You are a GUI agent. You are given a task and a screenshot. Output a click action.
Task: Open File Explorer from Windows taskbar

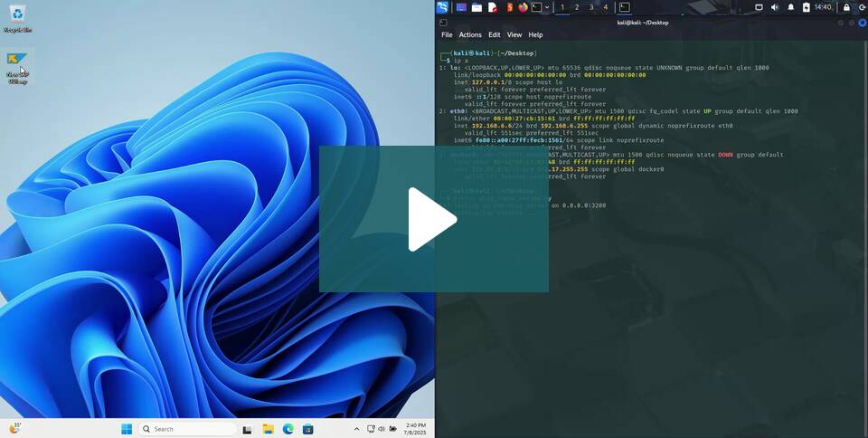(268, 429)
